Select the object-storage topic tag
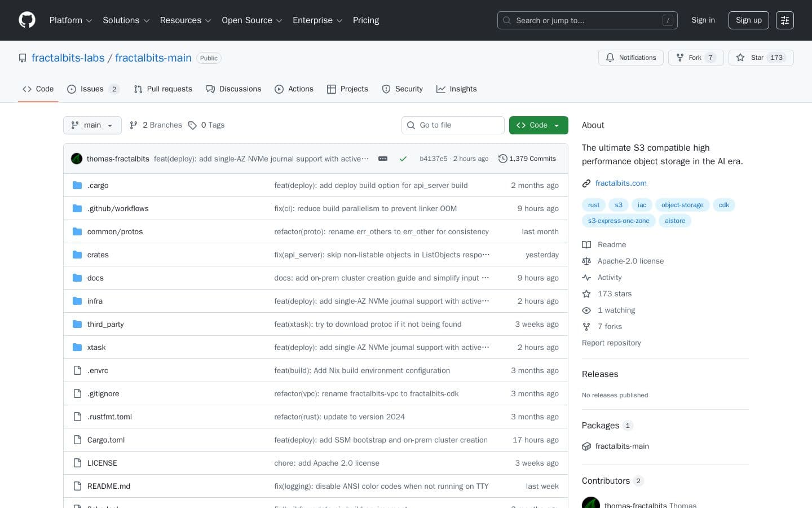Screen dimensions: 812x508 click(x=682, y=205)
